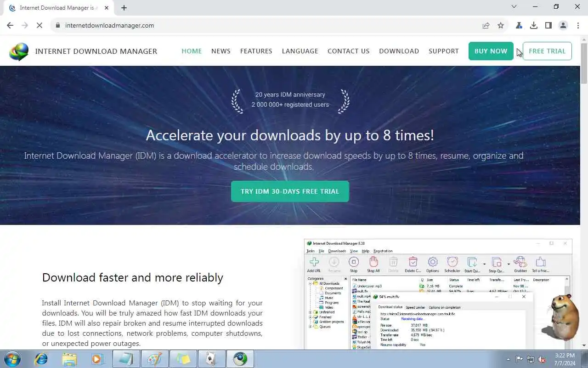Click the IDM application screenshot image
This screenshot has width=588, height=368.
(438, 294)
